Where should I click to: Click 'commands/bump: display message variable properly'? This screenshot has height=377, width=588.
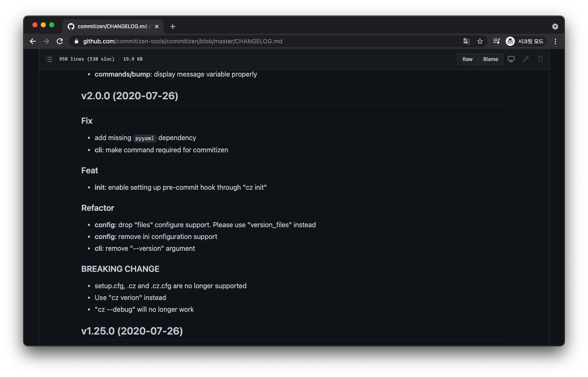(x=176, y=74)
